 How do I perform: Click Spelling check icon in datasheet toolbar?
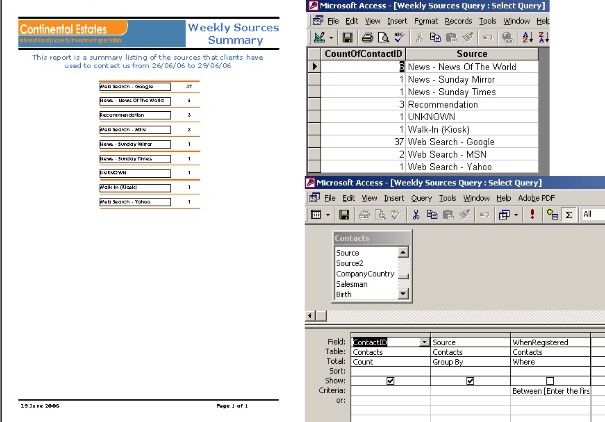(x=399, y=37)
